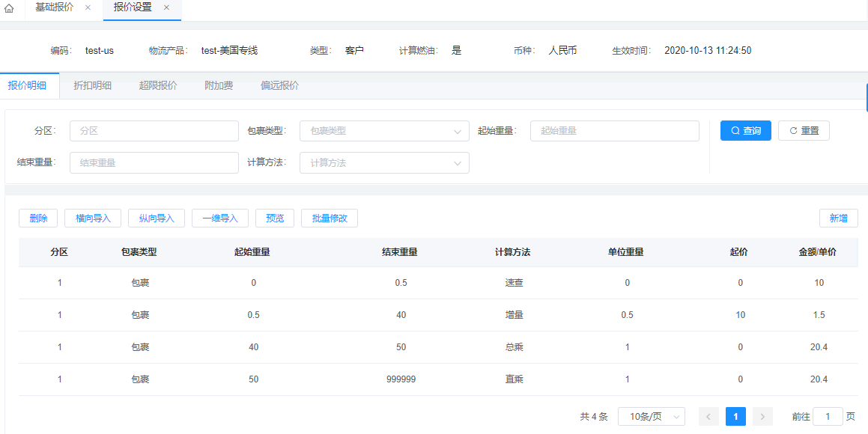The width and height of the screenshot is (868, 434).
Task: Go to next page arrow
Action: tap(762, 417)
